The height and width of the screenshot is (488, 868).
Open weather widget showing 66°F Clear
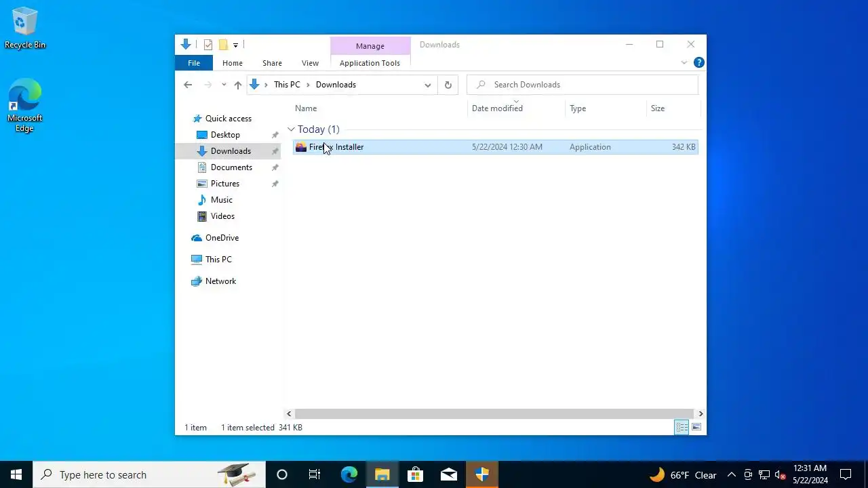pyautogui.click(x=683, y=474)
